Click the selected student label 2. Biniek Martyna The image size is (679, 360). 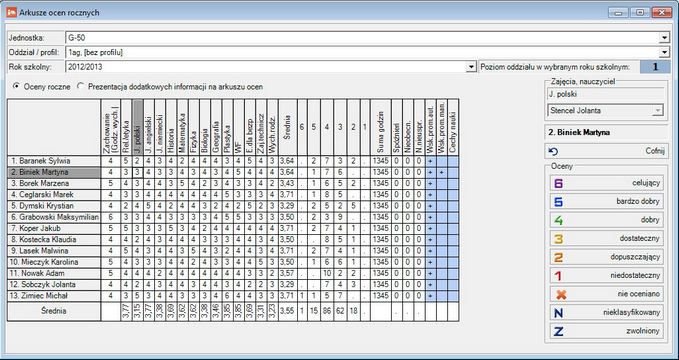(x=606, y=133)
